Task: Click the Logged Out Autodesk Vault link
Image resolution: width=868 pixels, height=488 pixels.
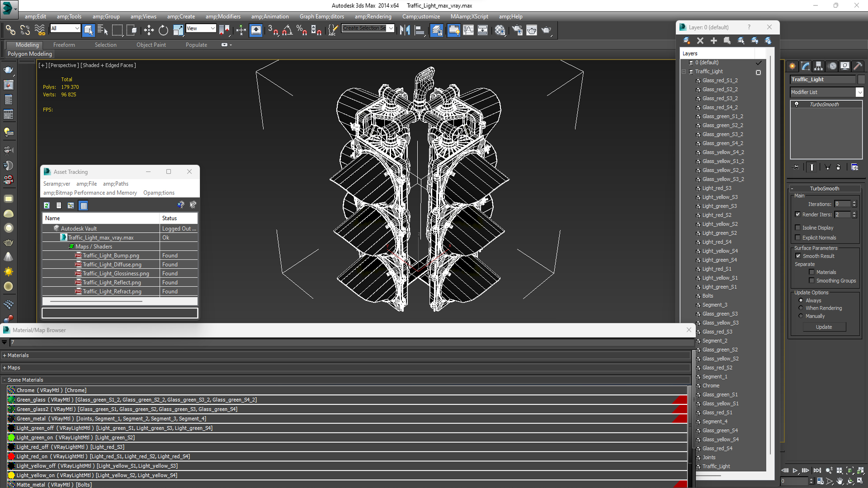Action: point(177,228)
